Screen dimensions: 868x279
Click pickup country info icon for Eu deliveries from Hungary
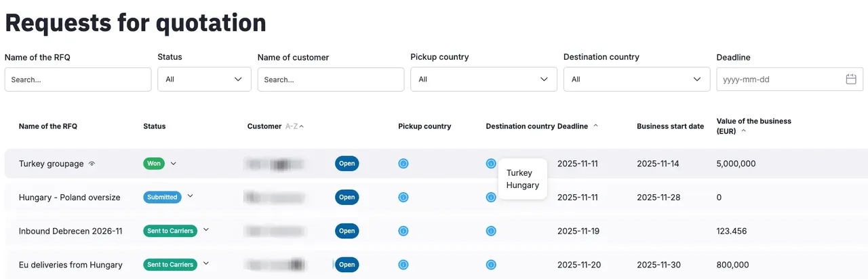[x=403, y=265]
